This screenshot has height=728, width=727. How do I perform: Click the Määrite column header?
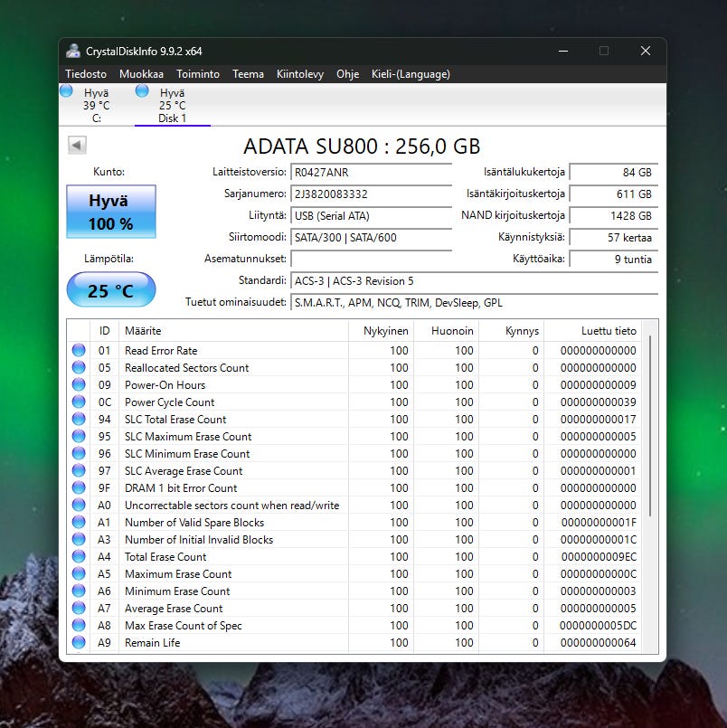click(x=233, y=331)
